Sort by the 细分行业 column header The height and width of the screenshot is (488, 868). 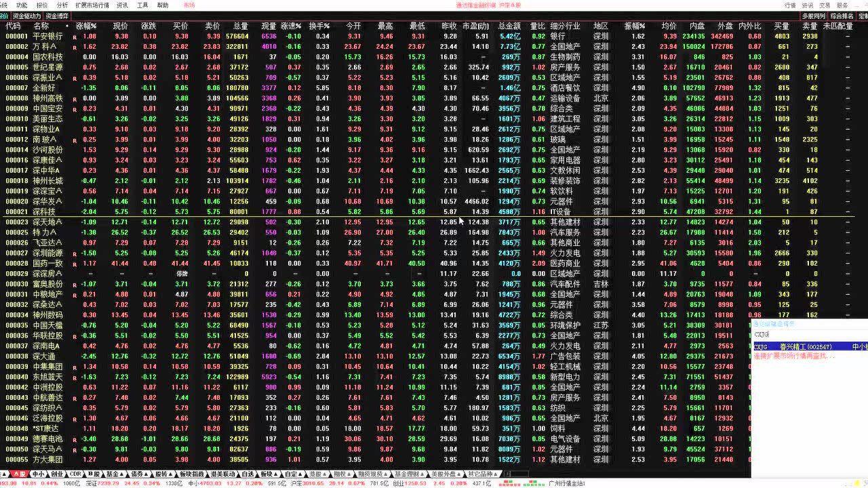pos(565,26)
